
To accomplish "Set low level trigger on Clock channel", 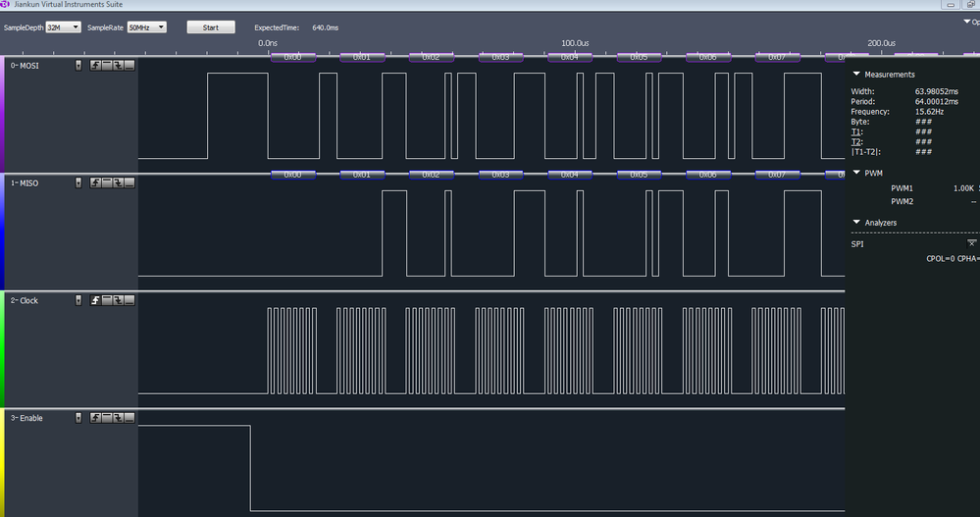I will [x=129, y=300].
